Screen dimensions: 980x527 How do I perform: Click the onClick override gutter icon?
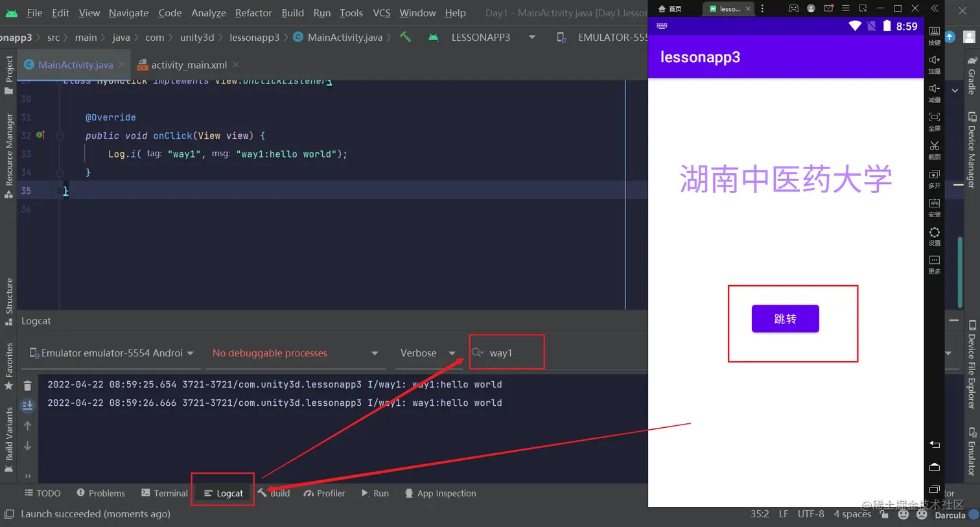[x=40, y=135]
